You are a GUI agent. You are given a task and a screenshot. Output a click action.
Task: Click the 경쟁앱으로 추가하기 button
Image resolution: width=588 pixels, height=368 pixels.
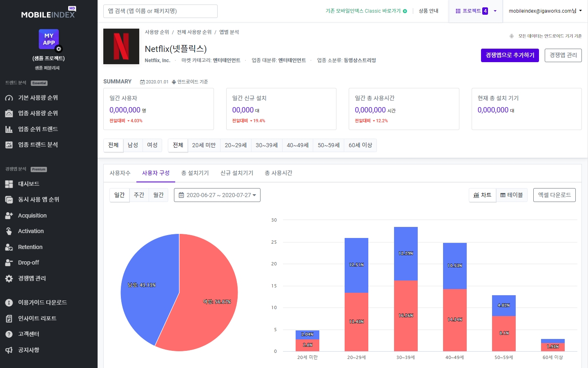[x=510, y=55]
